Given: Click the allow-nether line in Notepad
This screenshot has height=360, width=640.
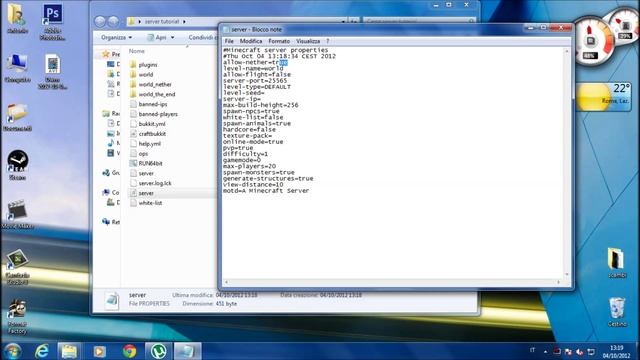Looking at the screenshot, I should pyautogui.click(x=255, y=62).
